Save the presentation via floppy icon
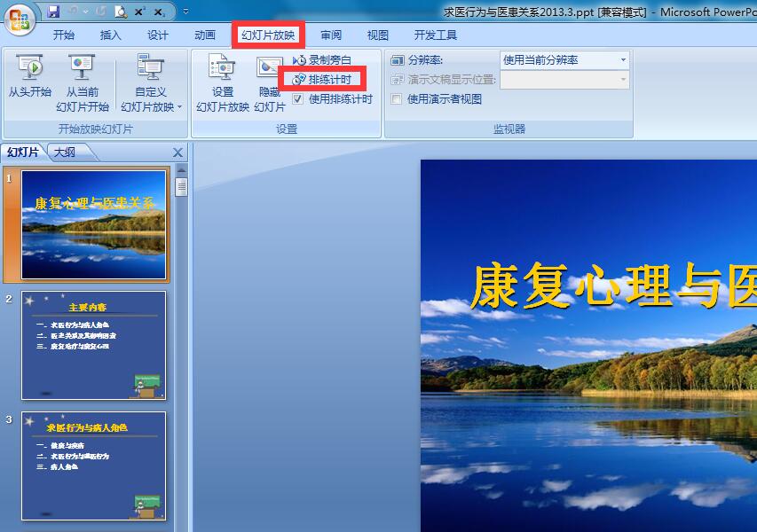 (x=53, y=12)
